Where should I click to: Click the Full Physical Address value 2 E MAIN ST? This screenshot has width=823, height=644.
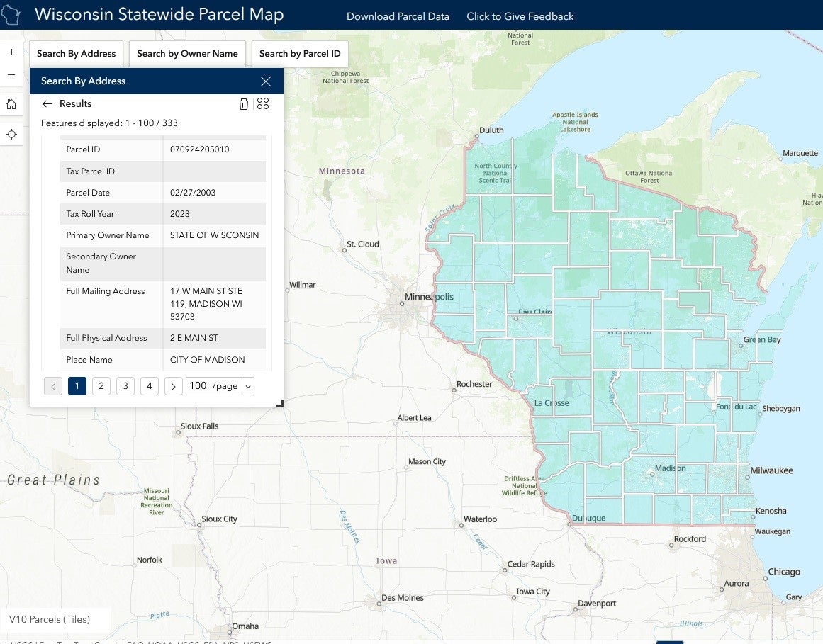click(x=194, y=338)
